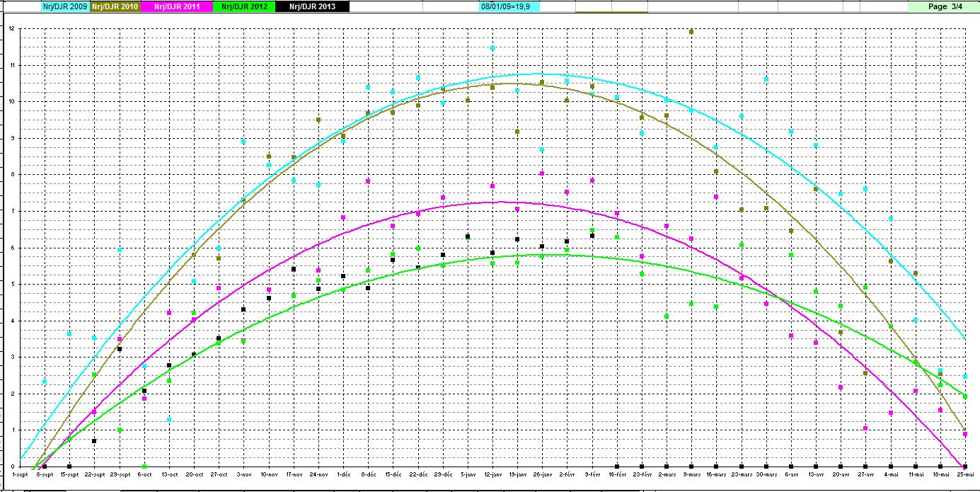Click the y-axis value 3
Screen dimensions: 980x492
(12, 357)
